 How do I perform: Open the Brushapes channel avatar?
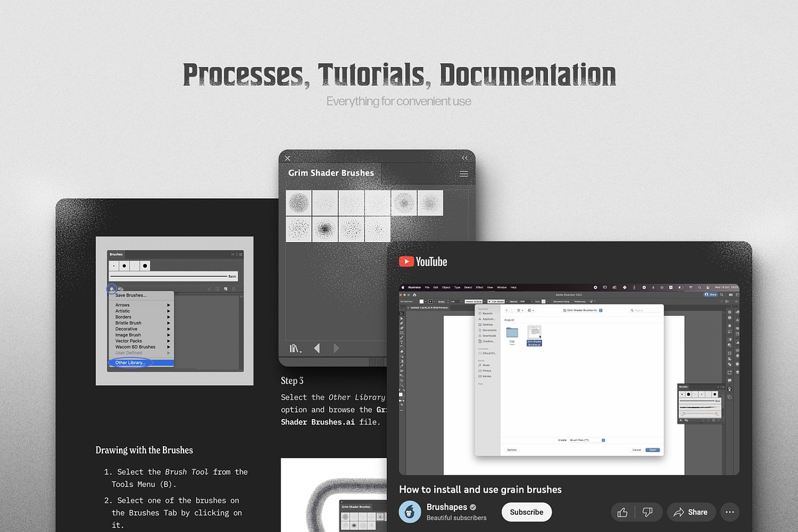pyautogui.click(x=410, y=512)
